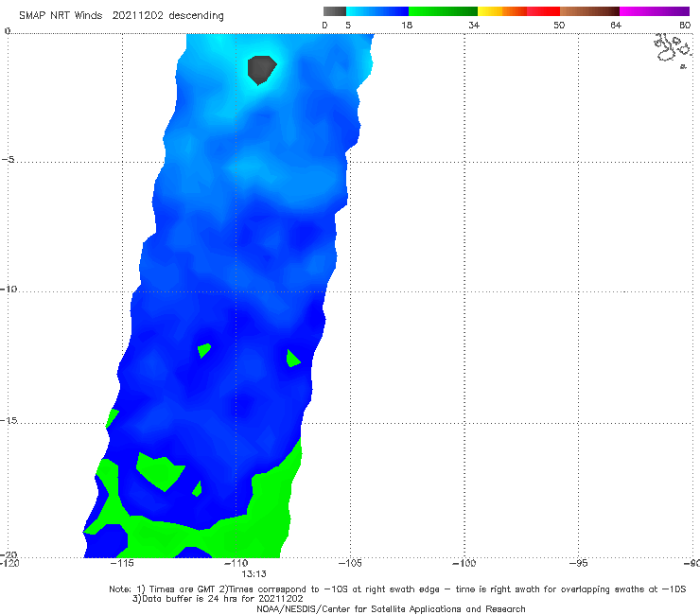Click the yellow-orange segment of the color bar
The width and height of the screenshot is (700, 615).
pyautogui.click(x=502, y=11)
